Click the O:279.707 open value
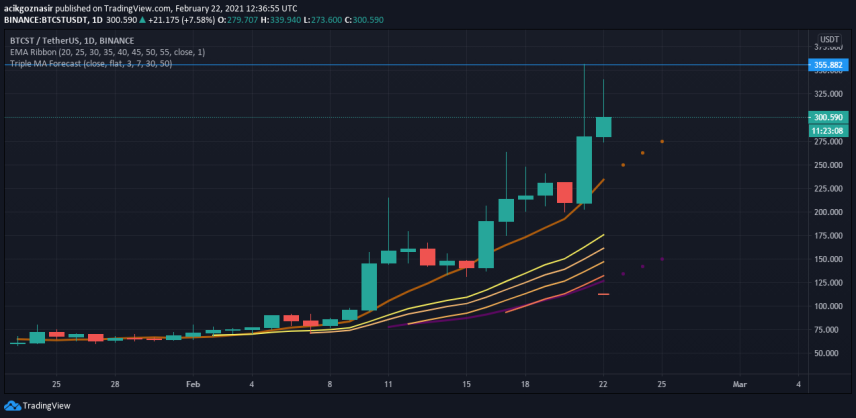Viewport: 856px width, 418px height. pyautogui.click(x=239, y=20)
